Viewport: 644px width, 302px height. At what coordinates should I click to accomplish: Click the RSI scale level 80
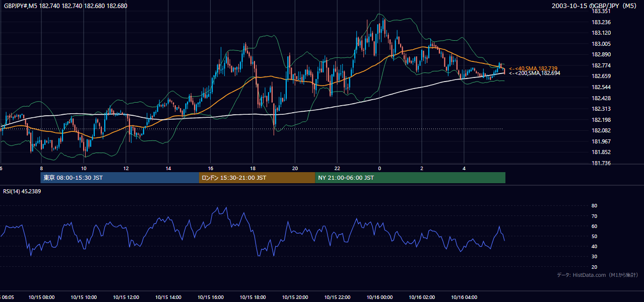coord(594,206)
